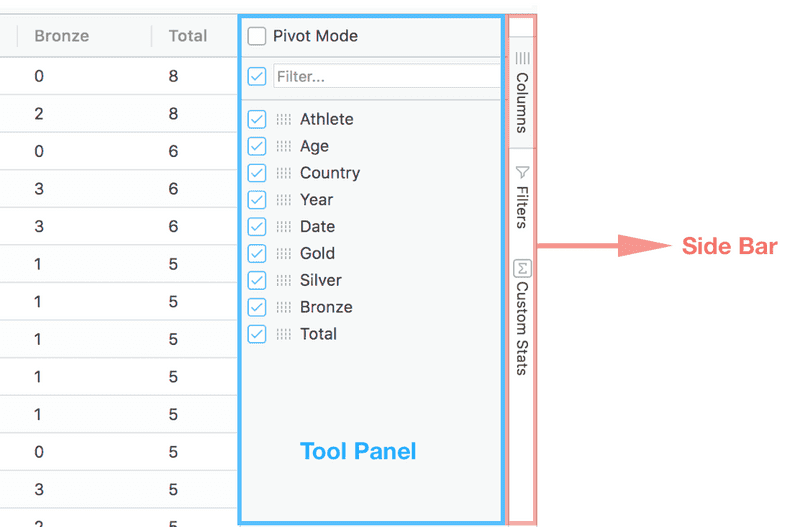
Task: Click the Filter... search field
Action: pyautogui.click(x=387, y=77)
